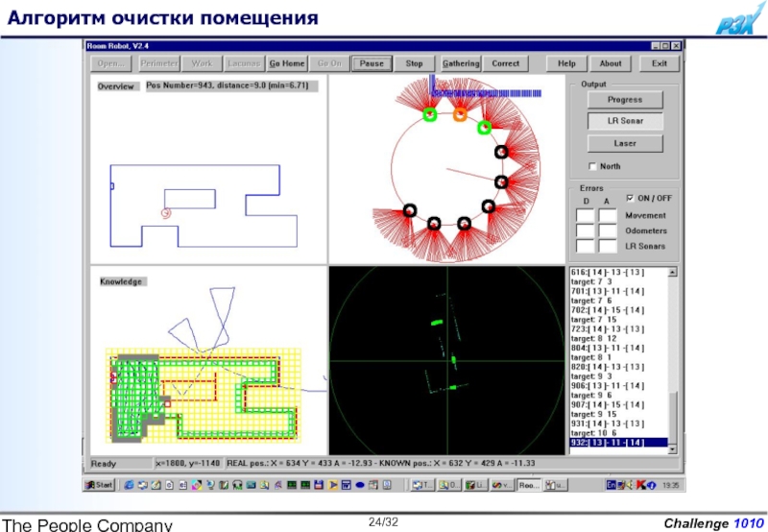Image resolution: width=768 pixels, height=532 pixels.
Task: Click the Go Home button
Action: [287, 63]
